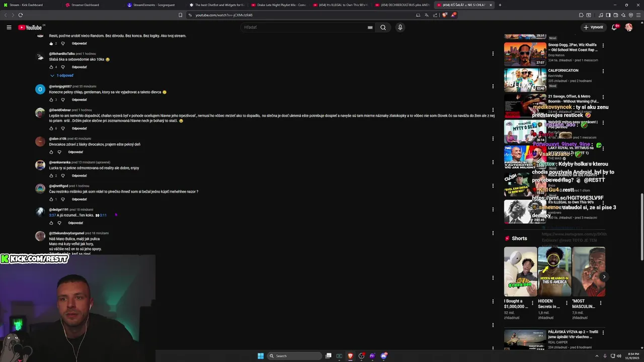Open Windows Start menu
Image resolution: width=644 pixels, height=362 pixels.
(261, 356)
